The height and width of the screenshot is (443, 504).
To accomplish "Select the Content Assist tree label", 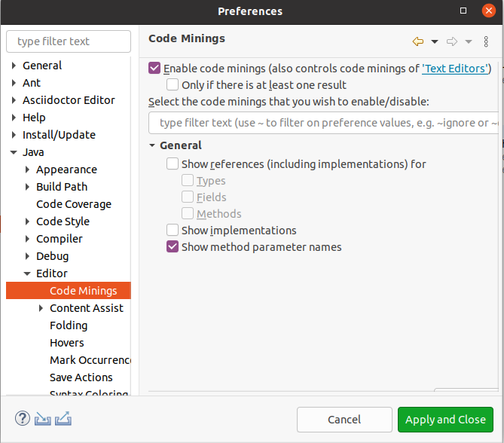I will click(x=87, y=308).
